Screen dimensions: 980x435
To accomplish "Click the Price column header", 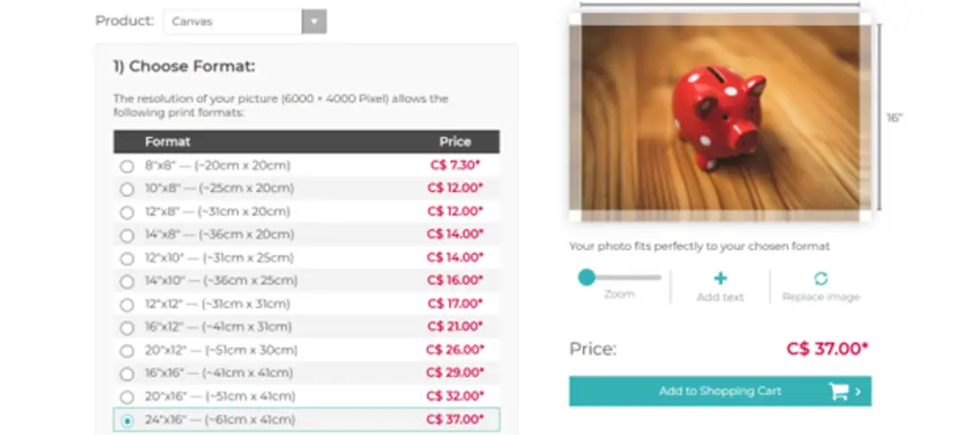I will 455,142.
